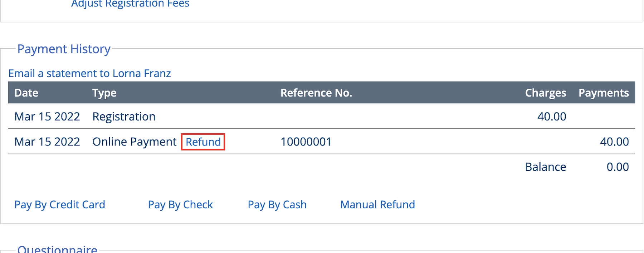Click the 0.00 balance value
Screen dimensions: 644x253
[x=618, y=167]
